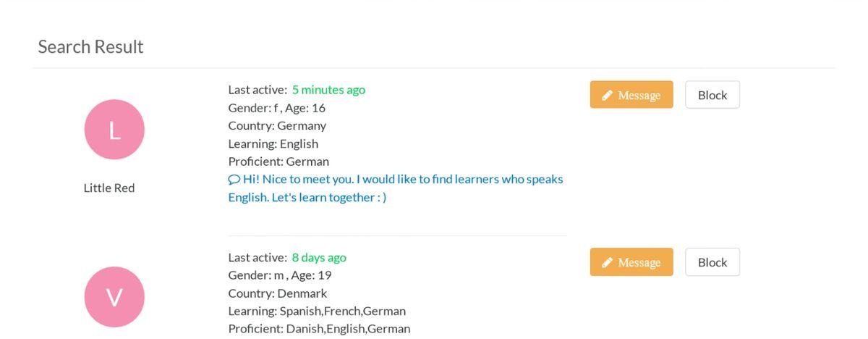Message the 19-year-old user from Denmark
Image resolution: width=868 pixels, height=339 pixels.
coord(631,262)
